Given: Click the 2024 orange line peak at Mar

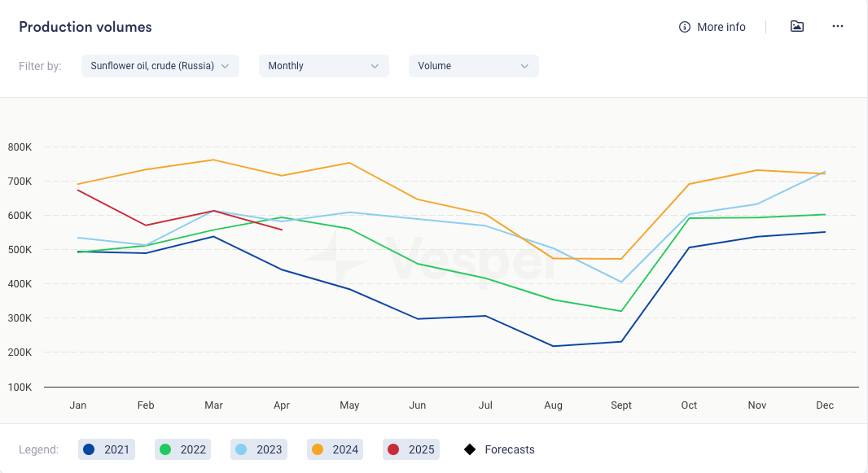Looking at the screenshot, I should click(x=213, y=160).
